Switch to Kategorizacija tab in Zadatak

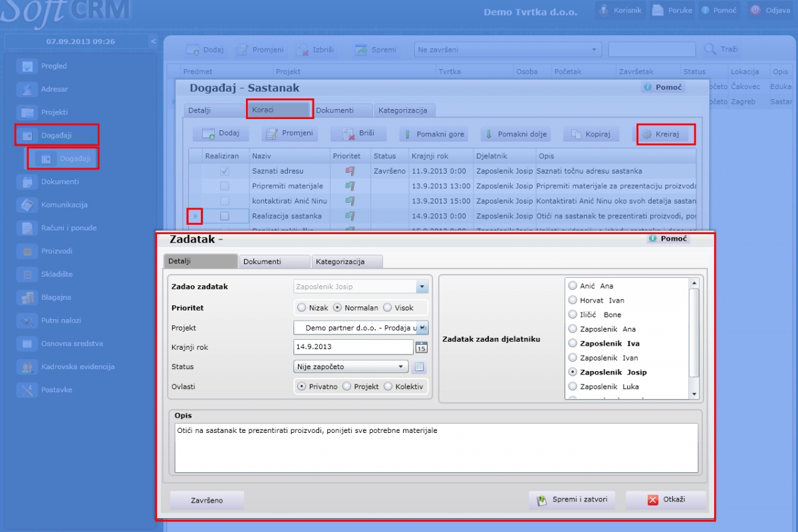pyautogui.click(x=347, y=261)
